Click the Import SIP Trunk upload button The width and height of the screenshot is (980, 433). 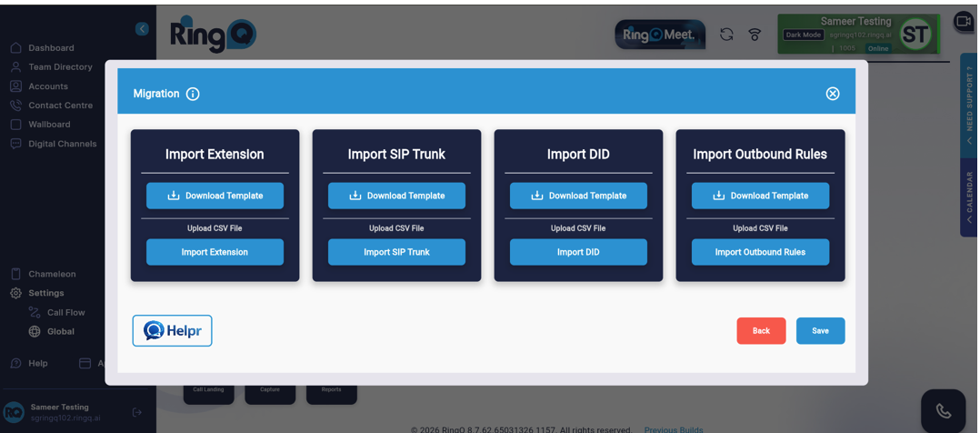(397, 252)
